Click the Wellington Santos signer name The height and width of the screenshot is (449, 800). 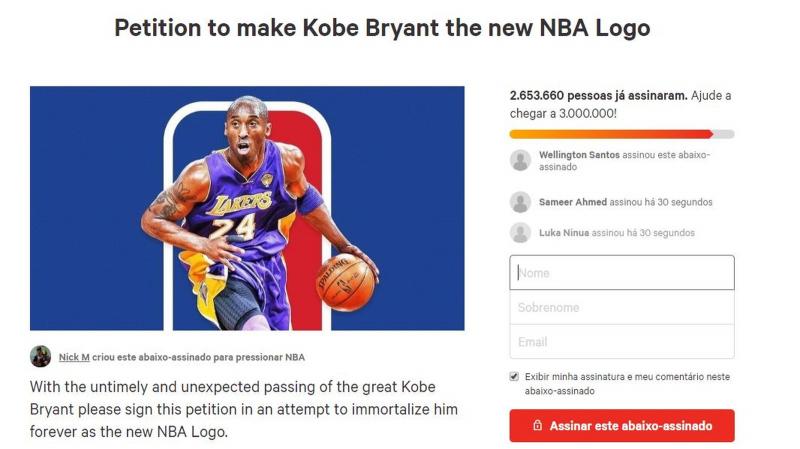click(579, 155)
